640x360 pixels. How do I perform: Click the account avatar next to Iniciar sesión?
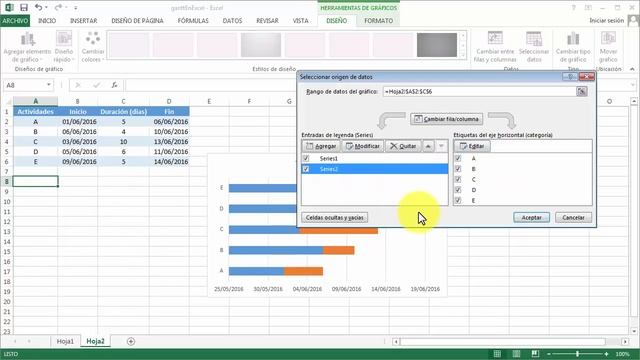click(633, 20)
